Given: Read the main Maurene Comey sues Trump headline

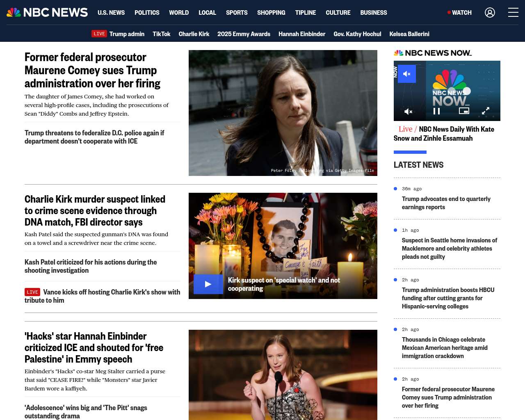Looking at the screenshot, I should pyautogui.click(x=93, y=70).
